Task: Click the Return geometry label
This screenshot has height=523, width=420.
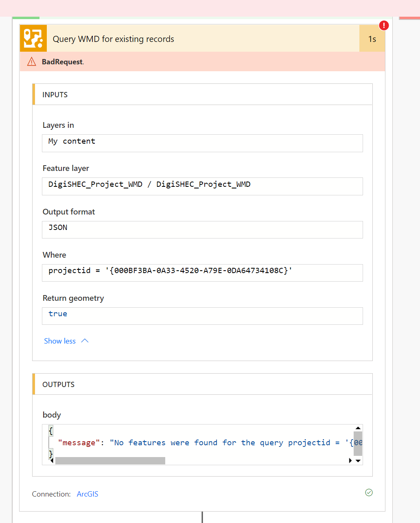Action: click(73, 298)
